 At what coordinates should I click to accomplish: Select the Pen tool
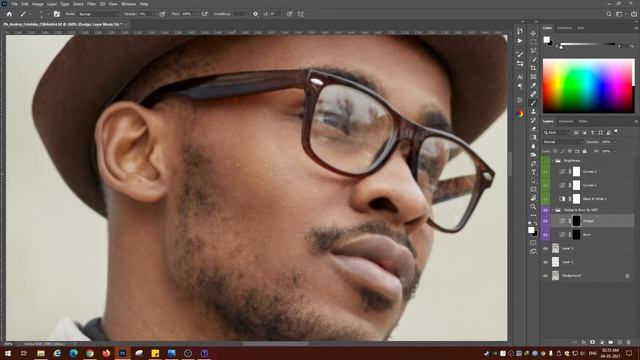point(533,164)
